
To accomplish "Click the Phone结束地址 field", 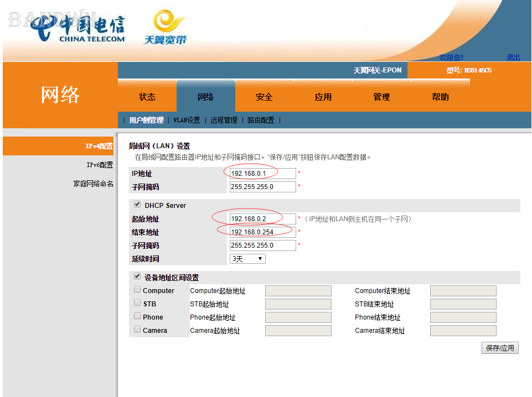I will click(463, 317).
